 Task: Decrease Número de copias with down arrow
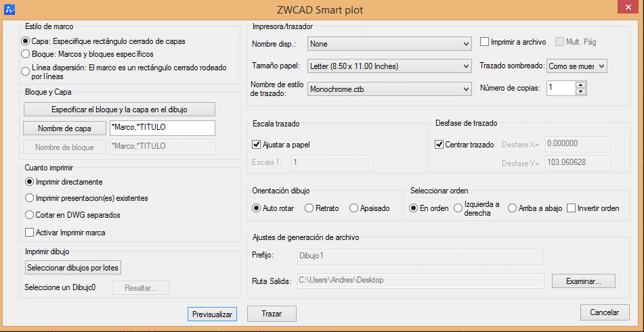coord(580,92)
